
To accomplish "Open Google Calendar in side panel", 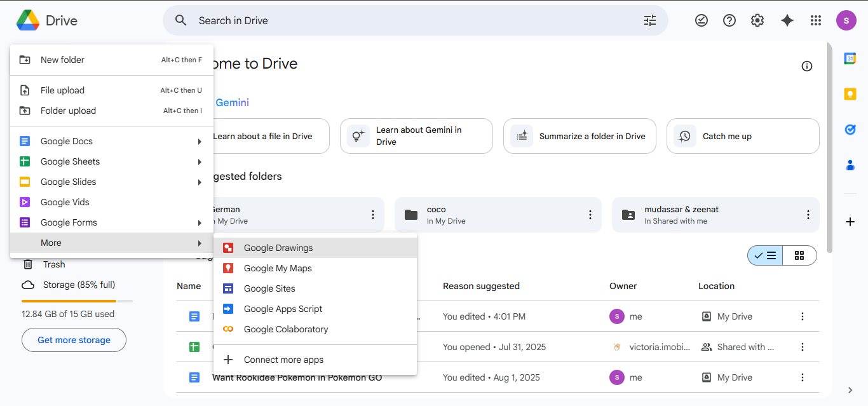I will pos(850,58).
